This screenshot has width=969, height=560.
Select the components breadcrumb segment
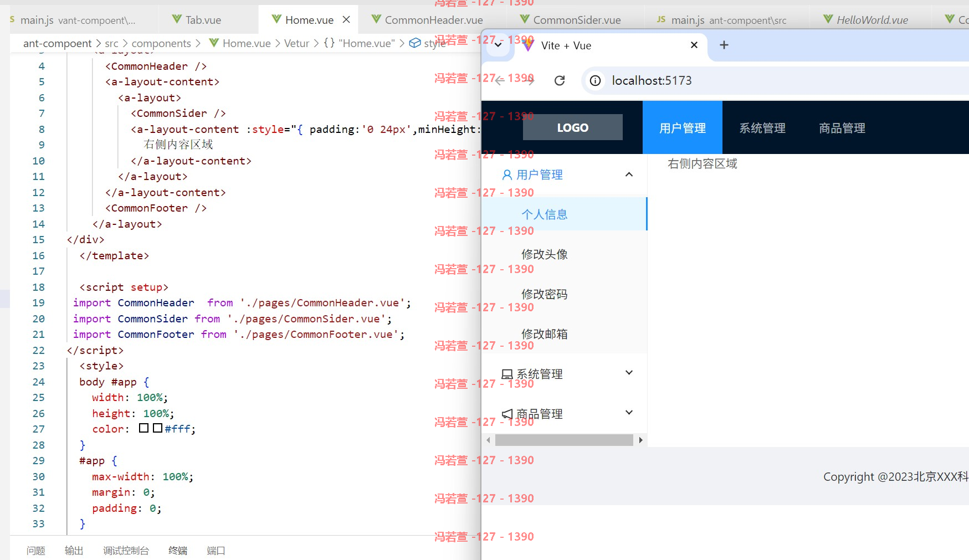point(161,43)
